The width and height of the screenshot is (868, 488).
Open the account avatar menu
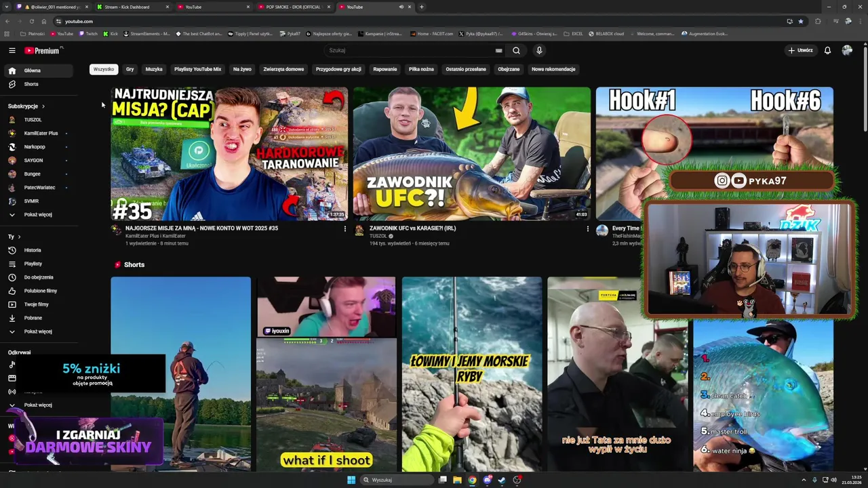[847, 50]
